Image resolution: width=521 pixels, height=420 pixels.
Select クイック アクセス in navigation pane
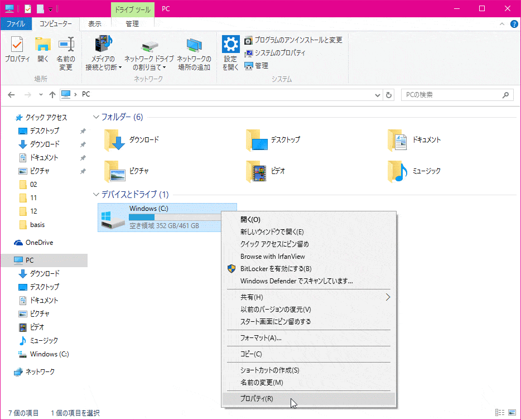41,118
